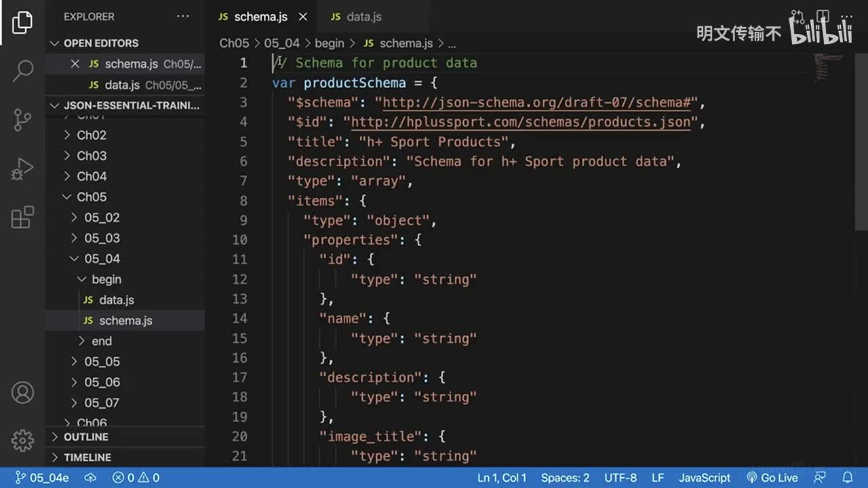Collapse the 05_04 folder
The width and height of the screenshot is (868, 488).
pyautogui.click(x=125, y=258)
